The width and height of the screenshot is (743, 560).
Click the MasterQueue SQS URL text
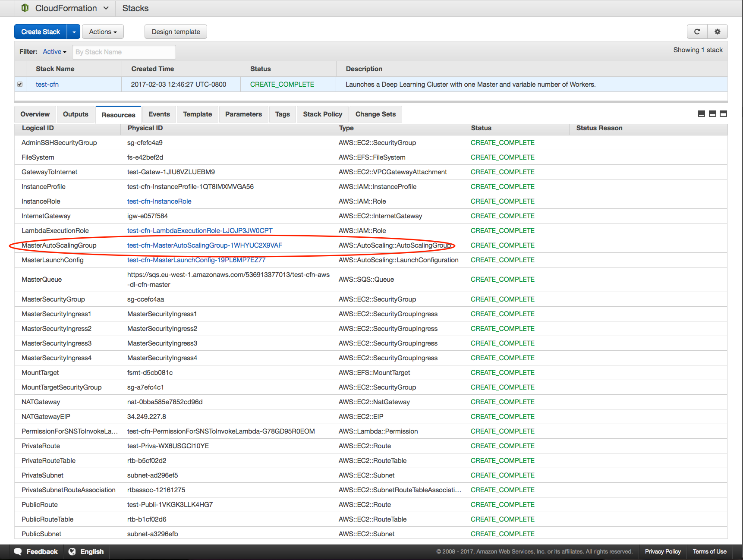tap(228, 280)
